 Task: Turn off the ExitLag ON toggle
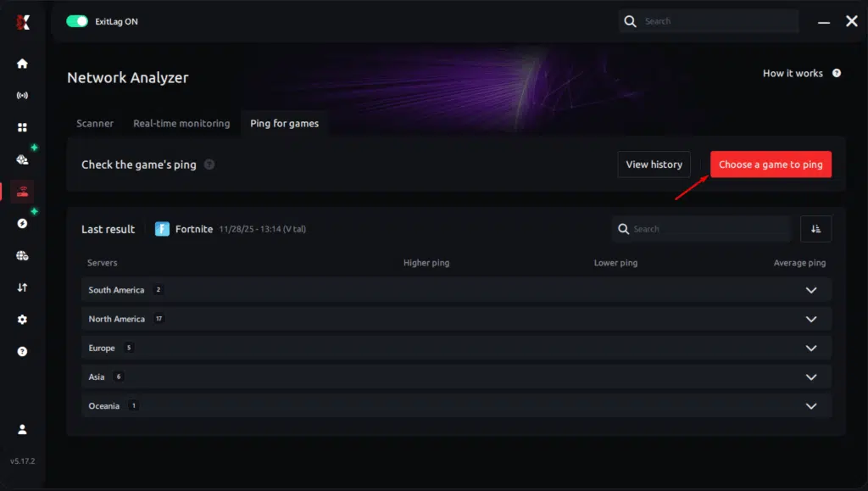pyautogui.click(x=77, y=21)
